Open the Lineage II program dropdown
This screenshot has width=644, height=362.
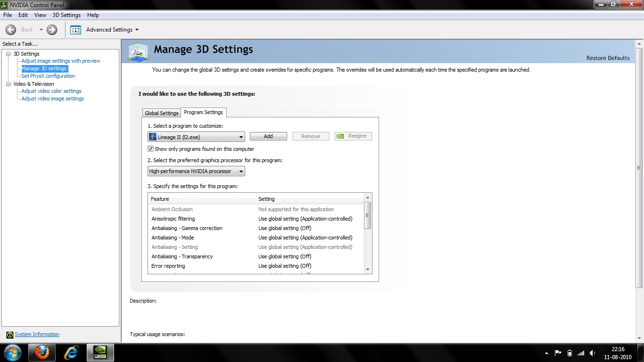pyautogui.click(x=197, y=137)
